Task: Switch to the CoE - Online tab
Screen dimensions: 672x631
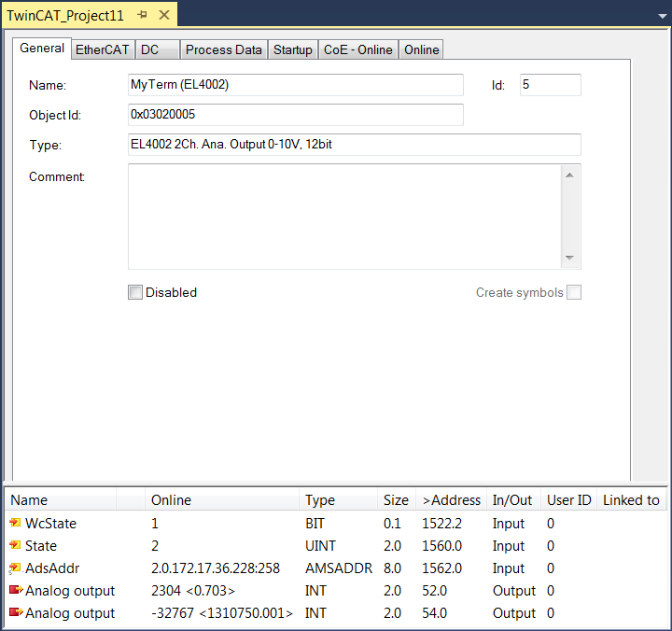Action: point(357,49)
